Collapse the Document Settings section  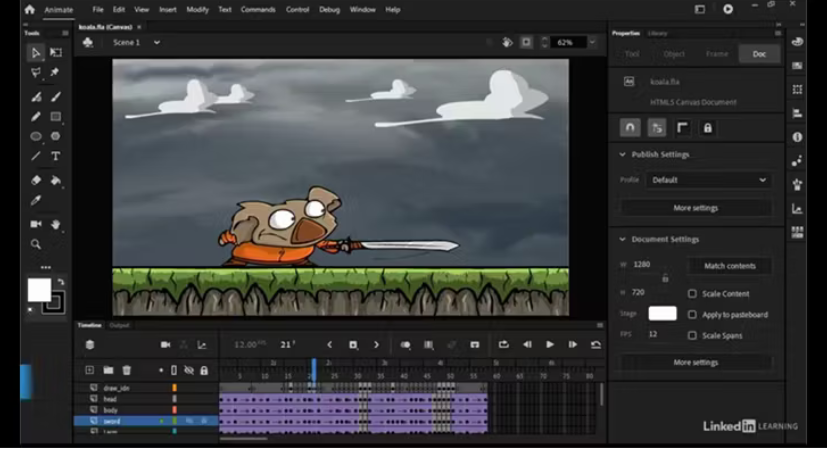pyautogui.click(x=623, y=240)
